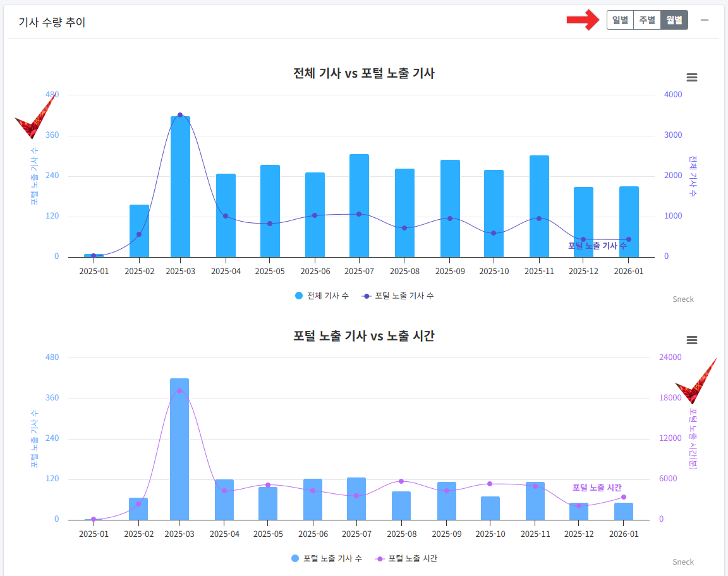Click the Sneck credit under the top chart
The width and height of the screenshot is (728, 576).
click(x=682, y=299)
